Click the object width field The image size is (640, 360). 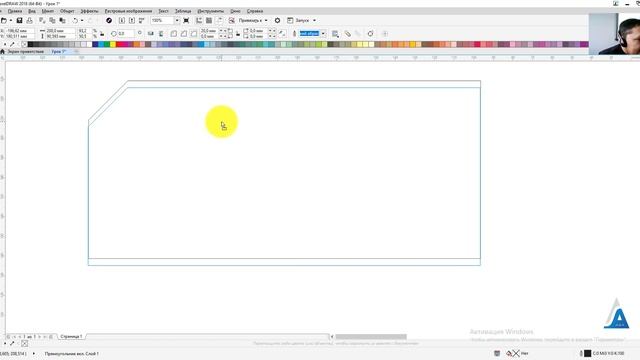pyautogui.click(x=61, y=31)
